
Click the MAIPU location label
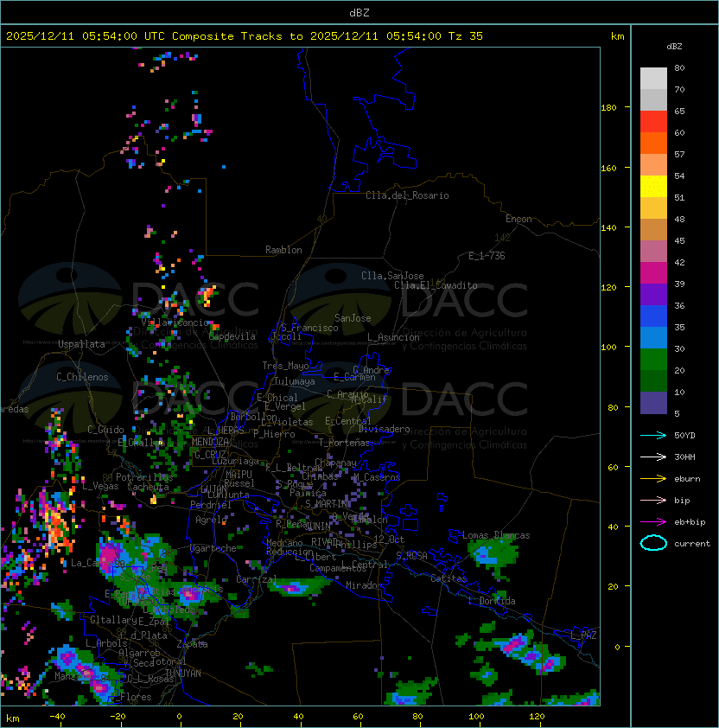point(239,475)
